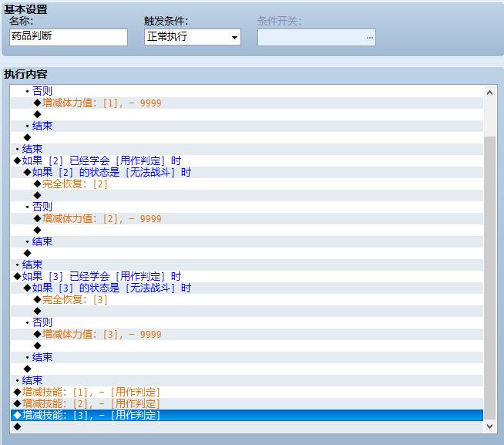
Task: Select row 增减技能: [2], - [用作判定]
Action: click(247, 404)
